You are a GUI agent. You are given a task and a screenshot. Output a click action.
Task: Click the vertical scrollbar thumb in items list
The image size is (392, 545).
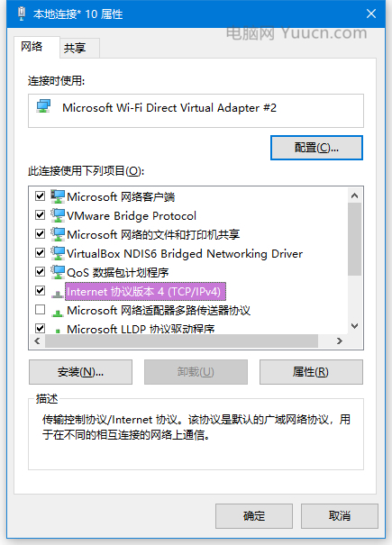354,239
